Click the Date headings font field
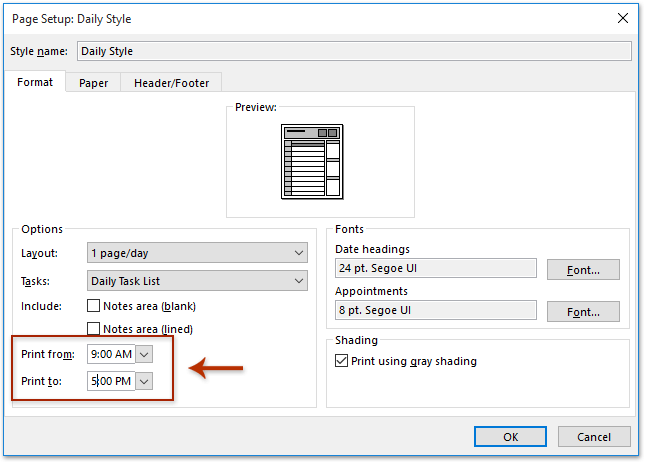 [x=435, y=268]
